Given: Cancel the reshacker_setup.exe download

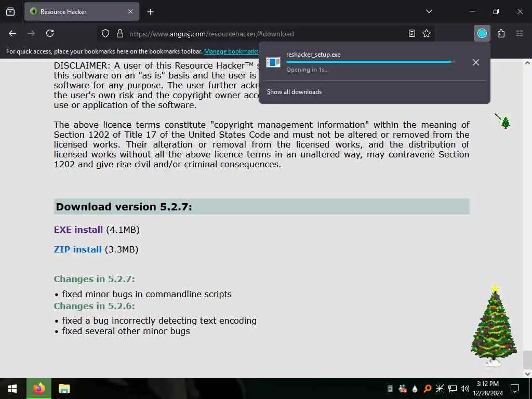Looking at the screenshot, I should [476, 62].
